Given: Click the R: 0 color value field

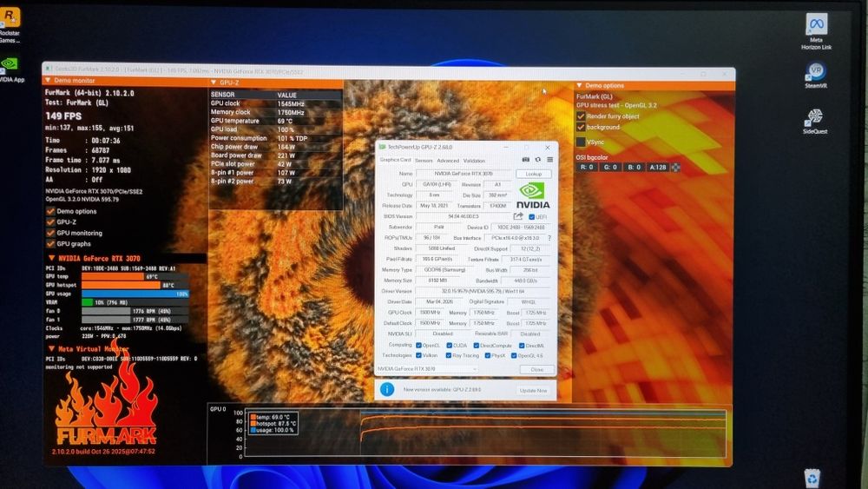Looking at the screenshot, I should coord(586,168).
